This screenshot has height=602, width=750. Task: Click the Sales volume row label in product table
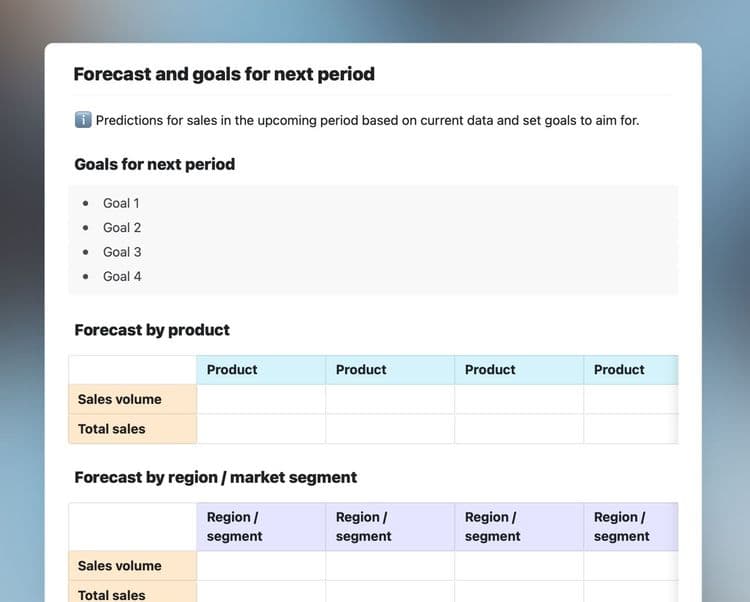point(133,399)
